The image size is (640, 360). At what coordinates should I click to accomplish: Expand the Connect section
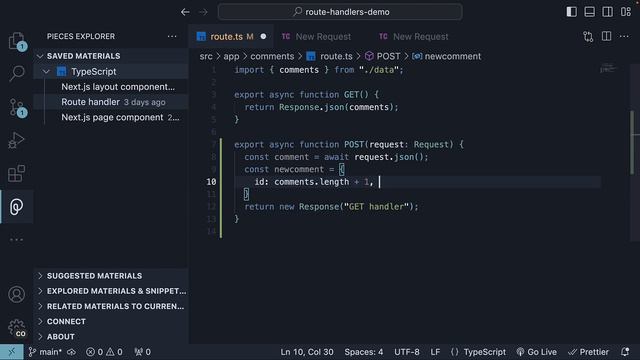111,322
